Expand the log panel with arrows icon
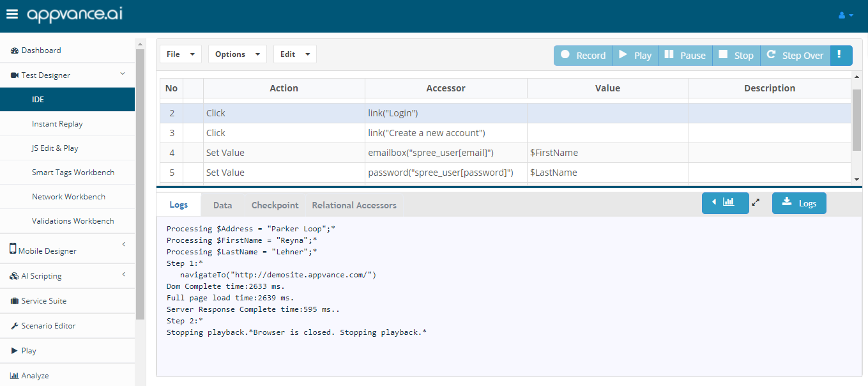 pyautogui.click(x=756, y=203)
